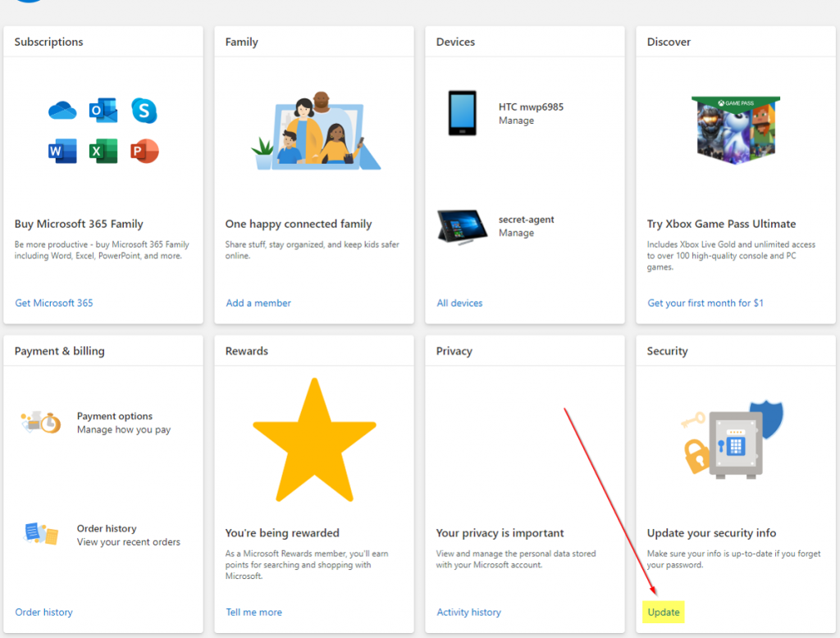Click the Discover card header
This screenshot has height=638, width=840.
669,42
